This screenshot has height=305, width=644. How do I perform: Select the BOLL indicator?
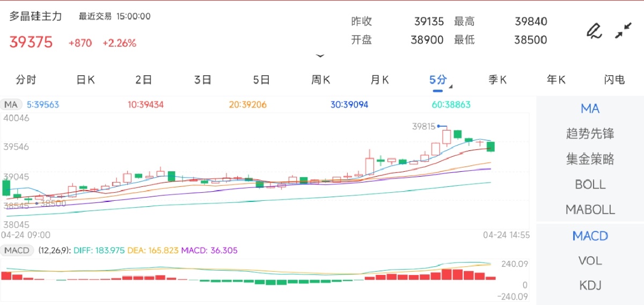[590, 184]
